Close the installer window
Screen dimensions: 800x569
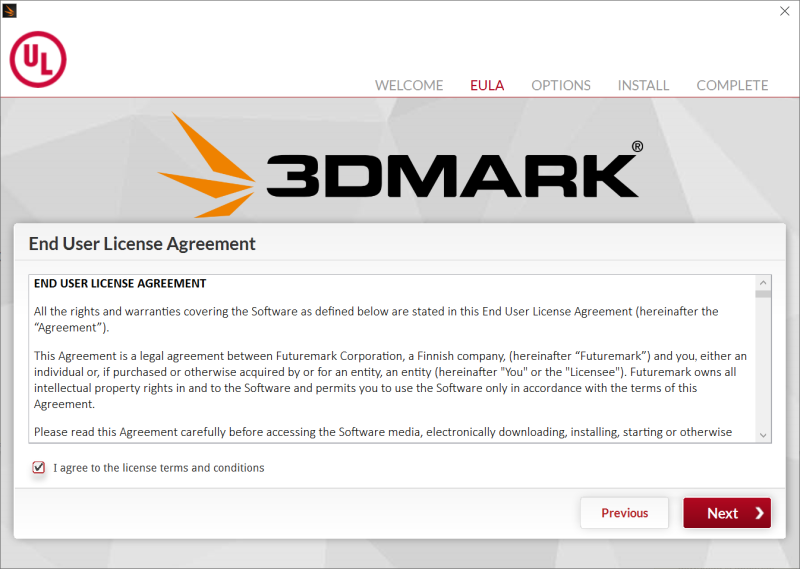pos(785,11)
